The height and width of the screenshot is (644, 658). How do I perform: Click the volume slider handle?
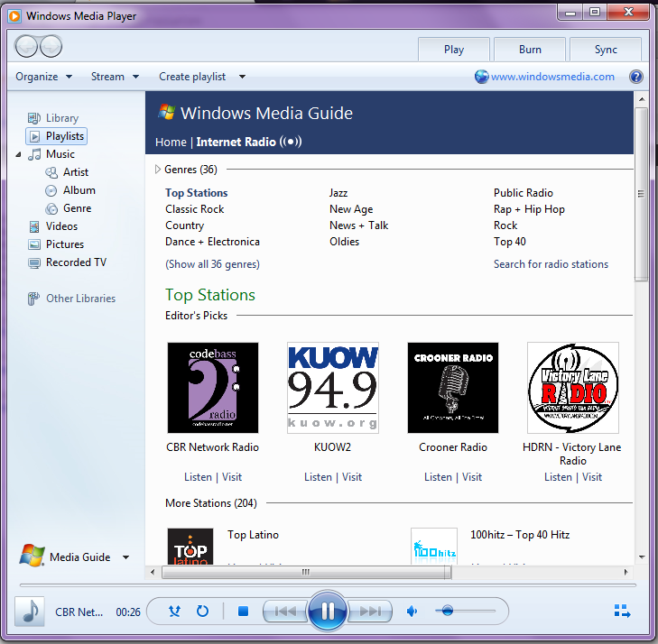pos(448,611)
